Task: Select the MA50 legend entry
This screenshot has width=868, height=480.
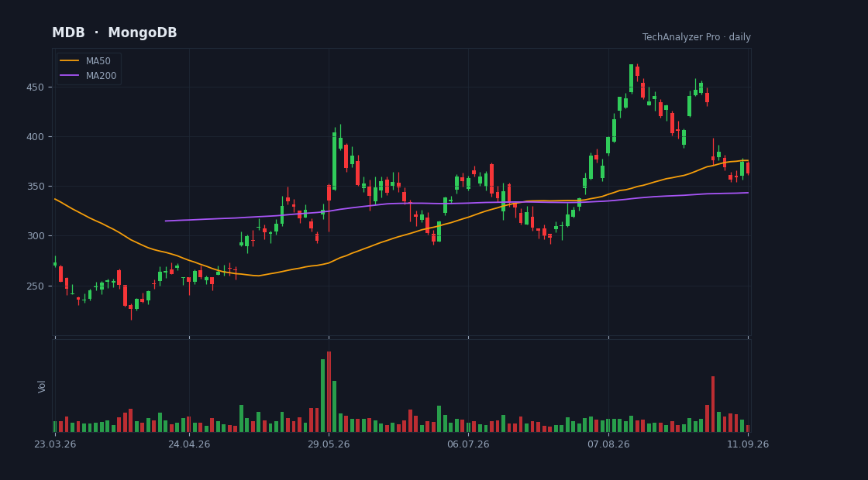Action: point(88,61)
